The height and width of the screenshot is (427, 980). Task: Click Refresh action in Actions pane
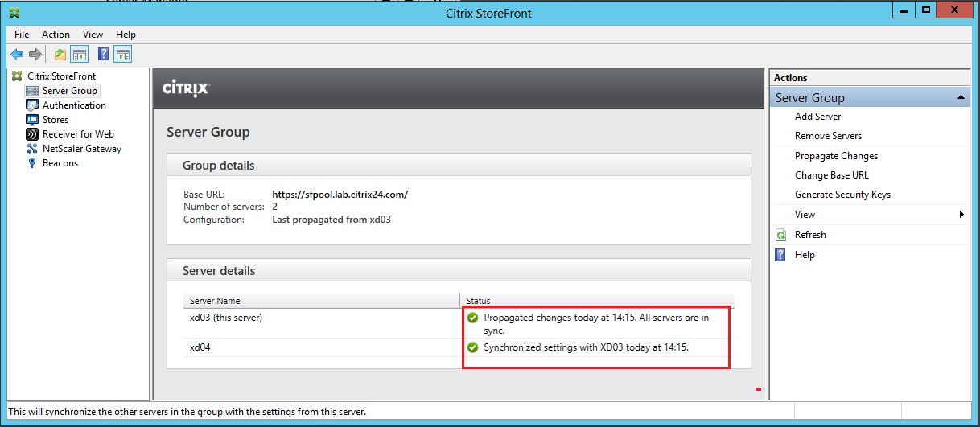click(x=810, y=235)
